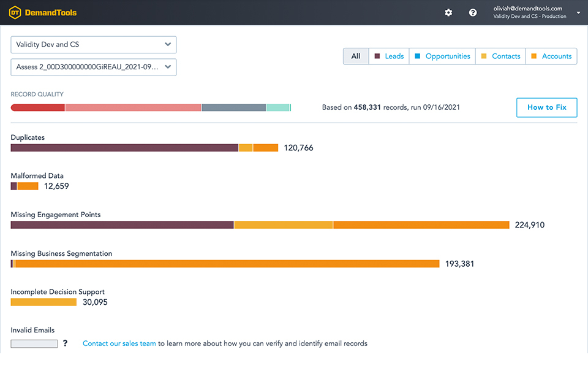Click the yellow Contacts legend square

coord(484,56)
